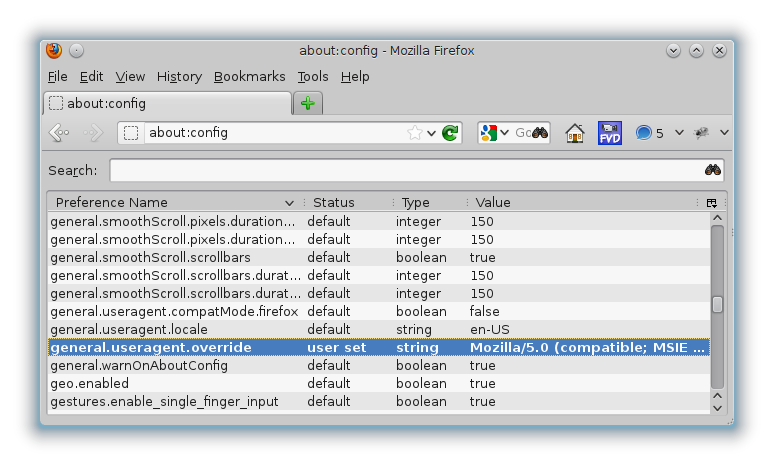This screenshot has width=774, height=465.
Task: Expand the address bar history dropdown arrow
Action: tap(432, 133)
